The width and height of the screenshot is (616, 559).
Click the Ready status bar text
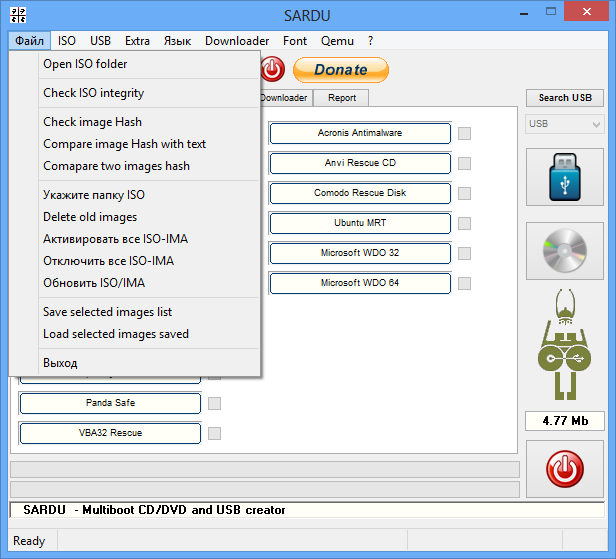click(x=29, y=541)
